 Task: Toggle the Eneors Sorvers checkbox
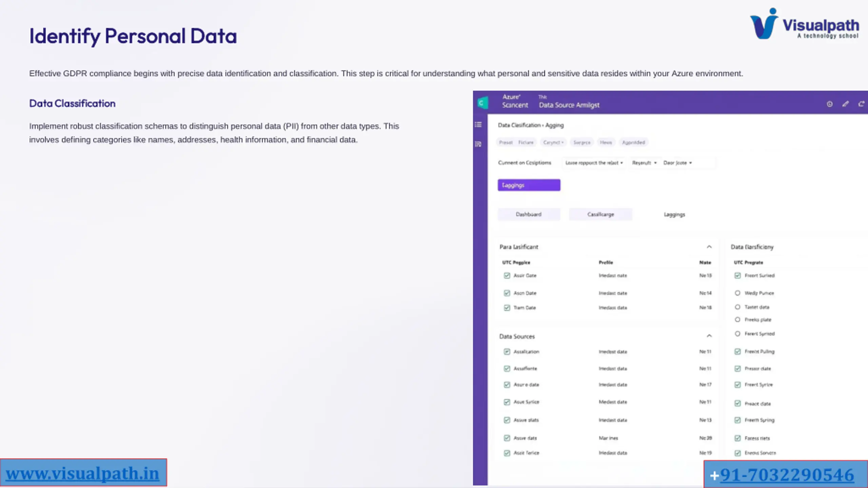click(x=737, y=453)
